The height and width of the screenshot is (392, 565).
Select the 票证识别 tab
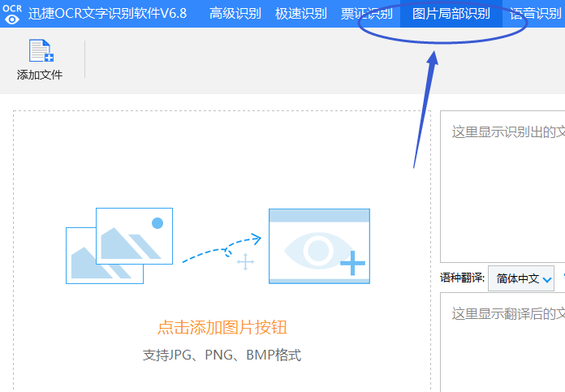coord(366,14)
